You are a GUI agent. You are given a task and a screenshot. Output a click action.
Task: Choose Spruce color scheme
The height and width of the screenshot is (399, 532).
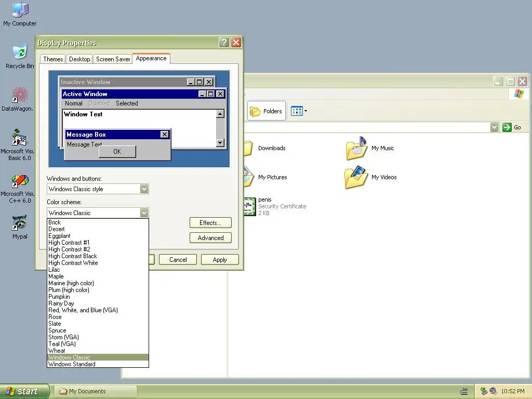click(x=98, y=330)
